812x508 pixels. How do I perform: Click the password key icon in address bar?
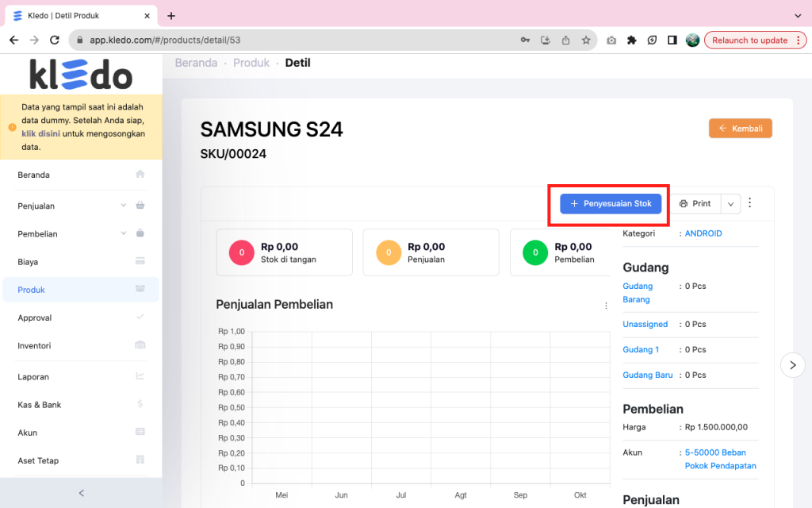point(525,40)
